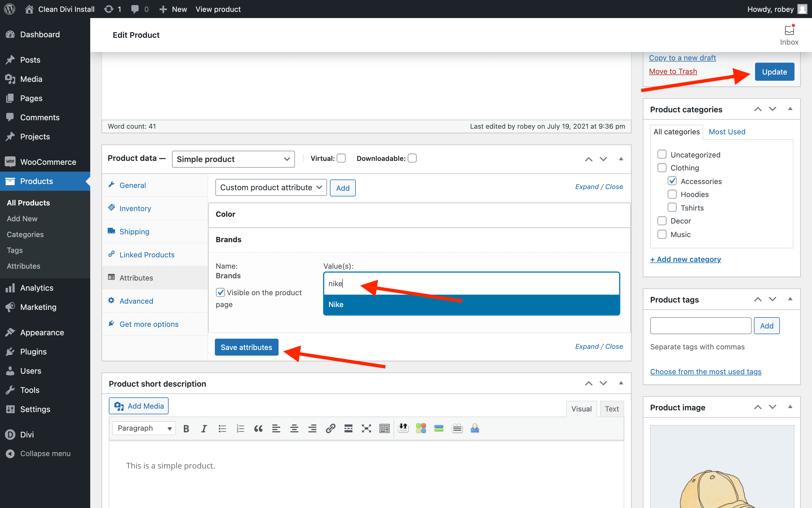Open the Inventory product data tab
Image resolution: width=812 pixels, height=508 pixels.
pyautogui.click(x=135, y=208)
